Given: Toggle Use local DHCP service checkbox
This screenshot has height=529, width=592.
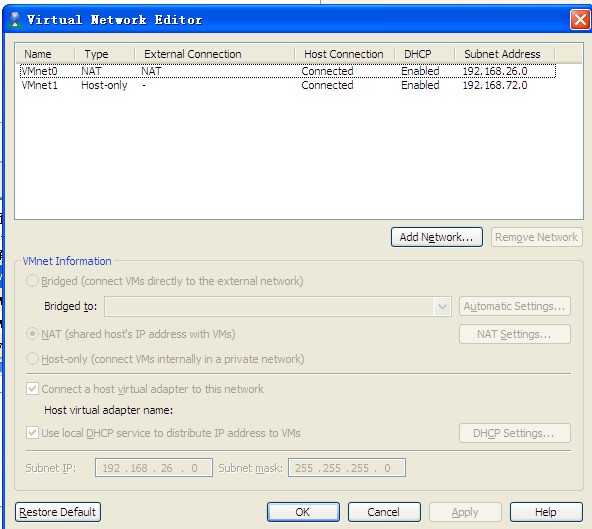Looking at the screenshot, I should tap(32, 433).
